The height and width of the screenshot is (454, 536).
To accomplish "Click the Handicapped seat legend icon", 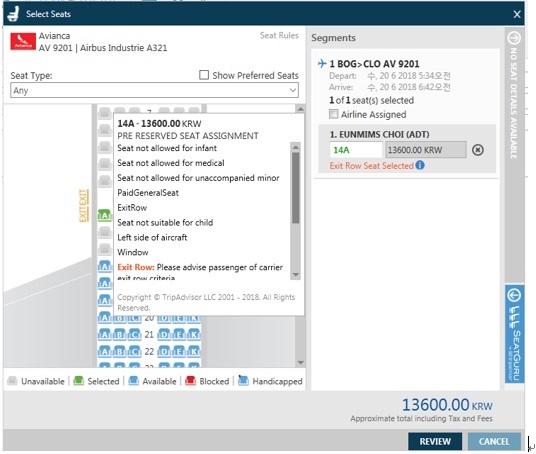I will (243, 380).
